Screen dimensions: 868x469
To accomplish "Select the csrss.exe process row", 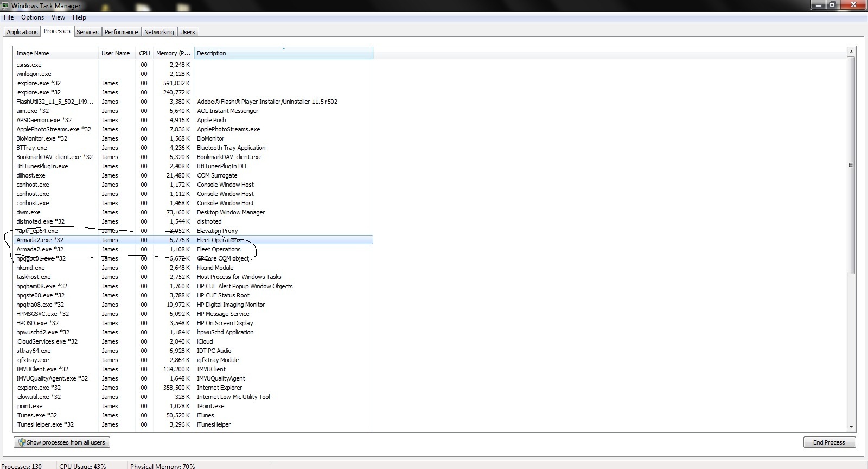I will coord(193,65).
